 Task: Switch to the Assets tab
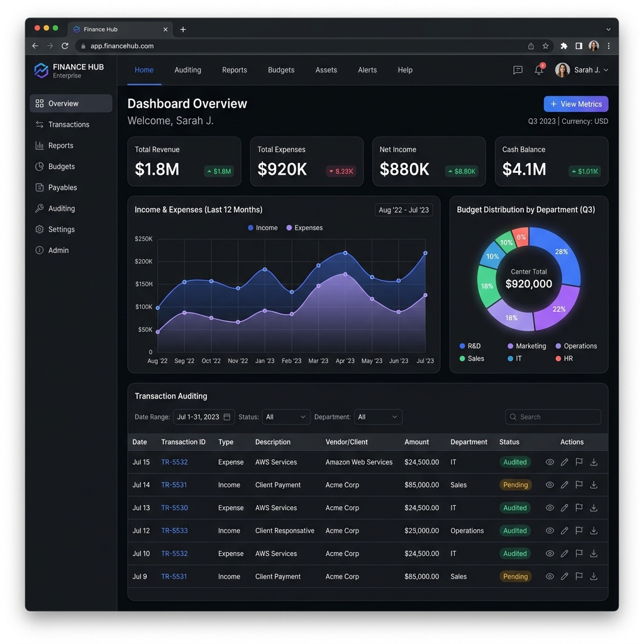326,70
